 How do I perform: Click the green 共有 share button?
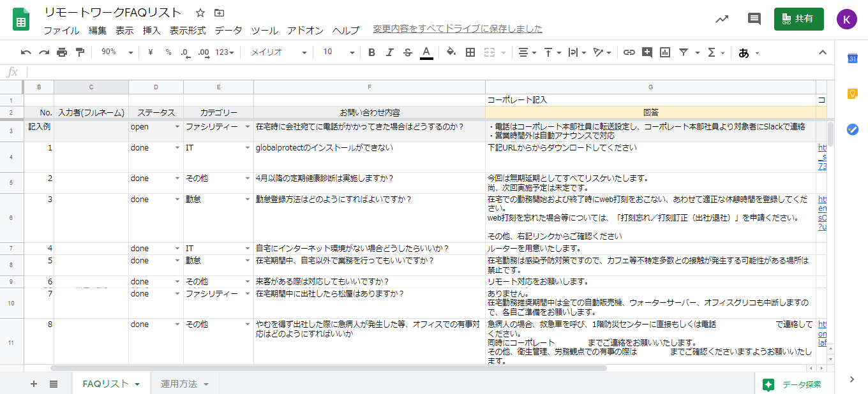(798, 19)
